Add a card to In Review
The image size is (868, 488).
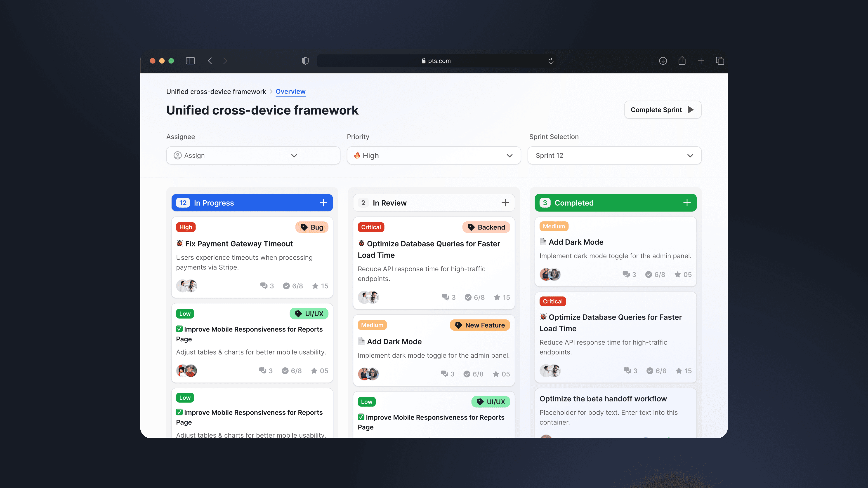[x=505, y=203]
